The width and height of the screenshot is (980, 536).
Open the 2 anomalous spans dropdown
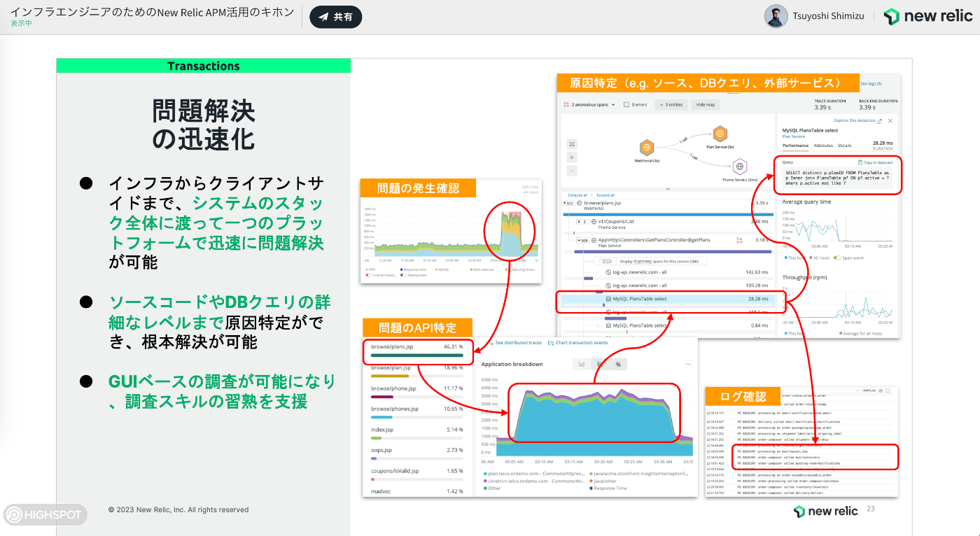(x=589, y=104)
